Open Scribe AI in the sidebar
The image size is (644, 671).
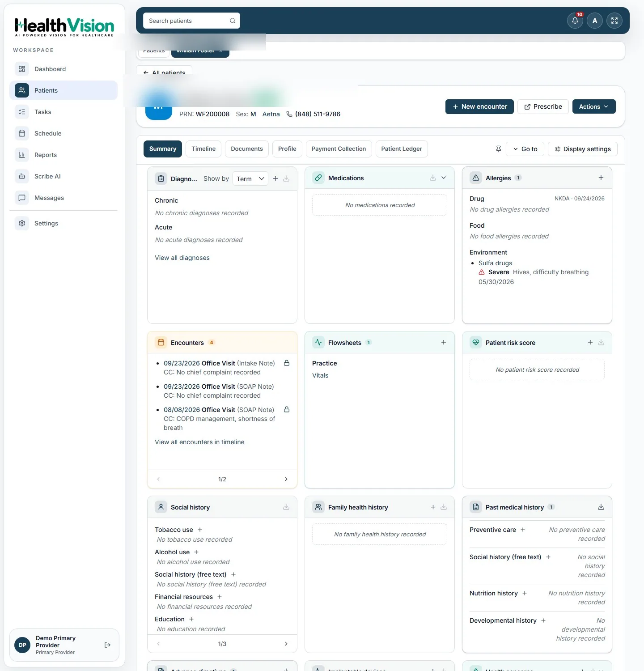tap(63, 176)
